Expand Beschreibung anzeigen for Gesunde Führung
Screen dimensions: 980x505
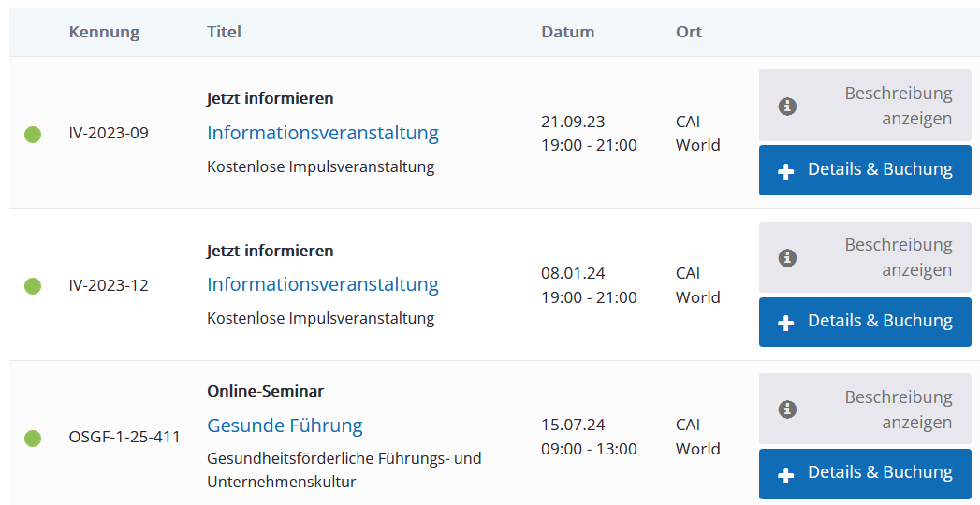coord(865,409)
